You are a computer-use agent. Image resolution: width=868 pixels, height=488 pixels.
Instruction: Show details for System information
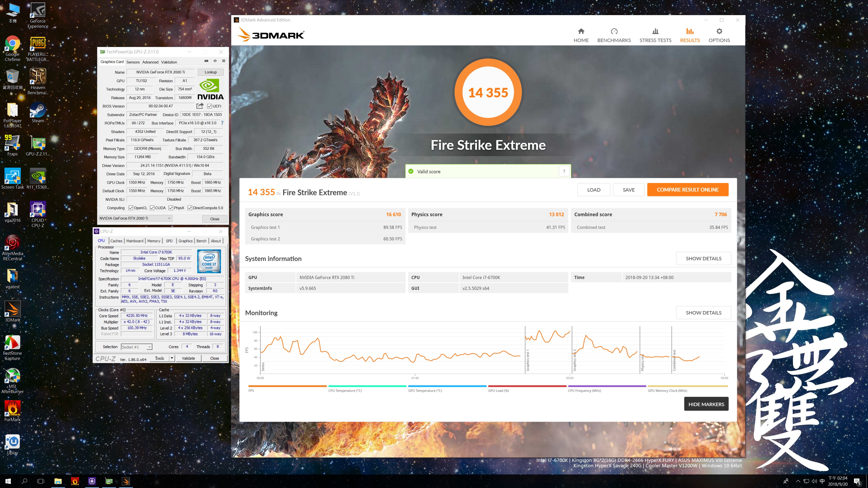click(703, 258)
